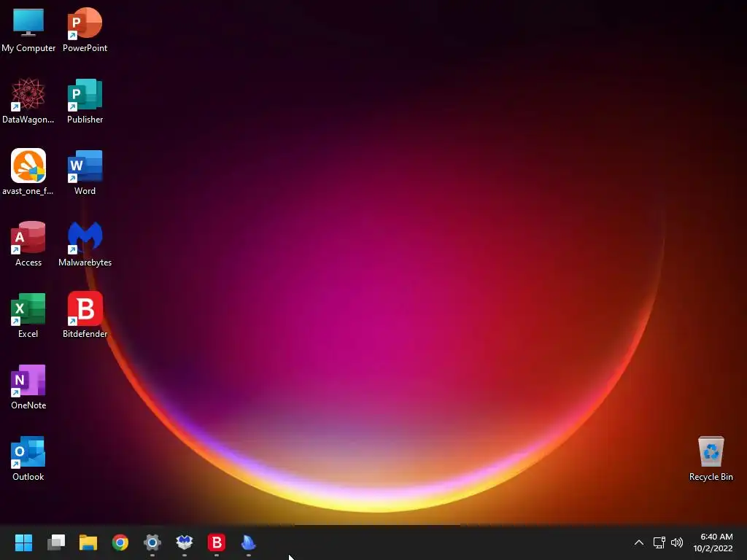Screen dimensions: 747x560
Task: Select the Publisher desktop shortcut
Action: (85, 101)
